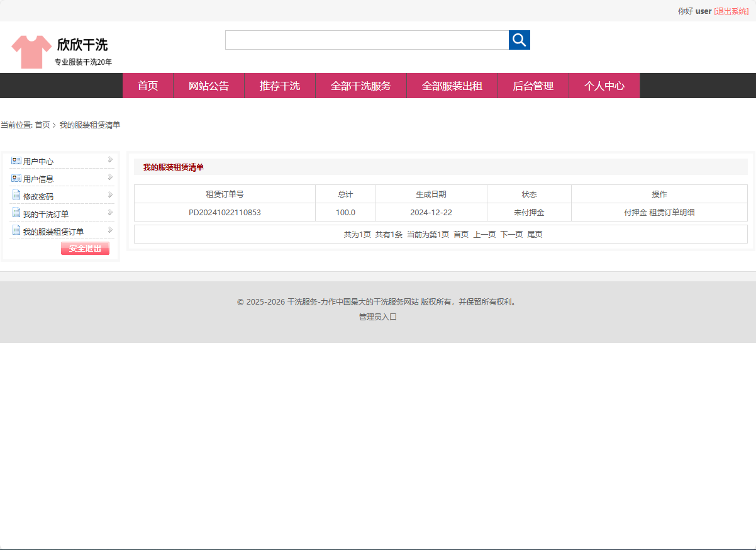The image size is (756, 550).
Task: Click the 管理员入口 footer link
Action: coord(378,317)
